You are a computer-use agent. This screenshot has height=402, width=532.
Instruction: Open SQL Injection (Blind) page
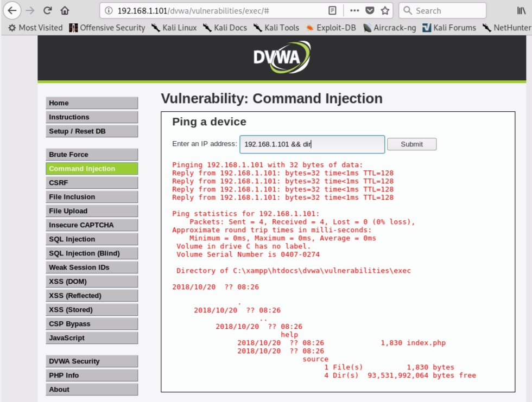click(x=92, y=253)
